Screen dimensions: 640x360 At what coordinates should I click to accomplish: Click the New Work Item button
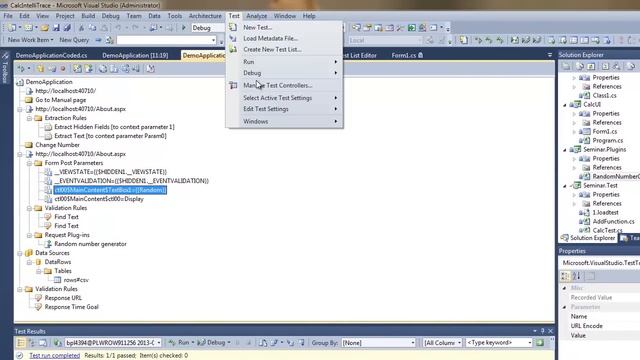coord(30,40)
